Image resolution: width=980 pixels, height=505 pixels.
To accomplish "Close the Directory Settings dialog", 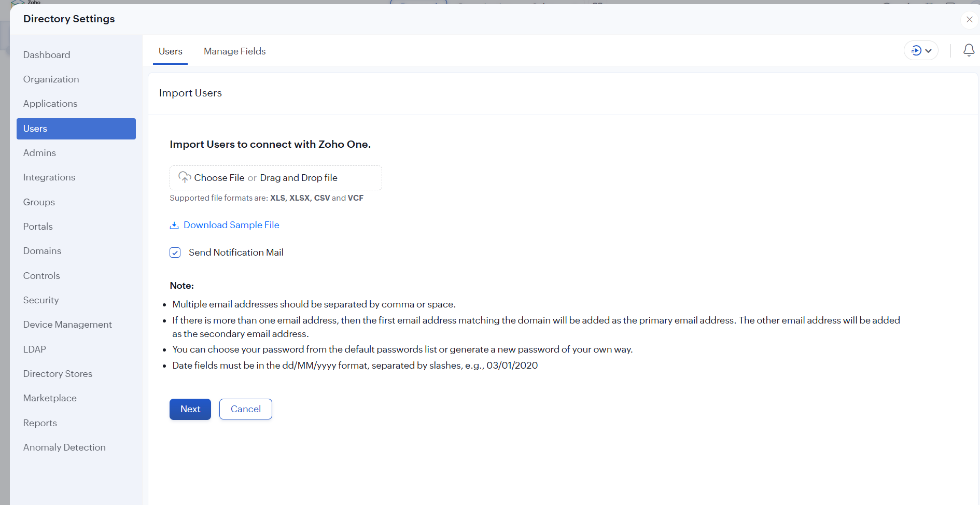I will click(x=969, y=20).
